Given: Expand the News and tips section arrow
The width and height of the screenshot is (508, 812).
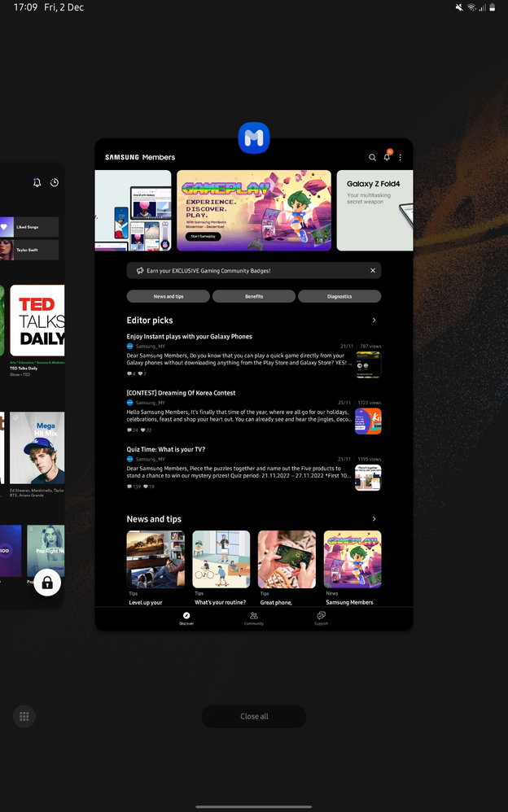Looking at the screenshot, I should click(374, 519).
